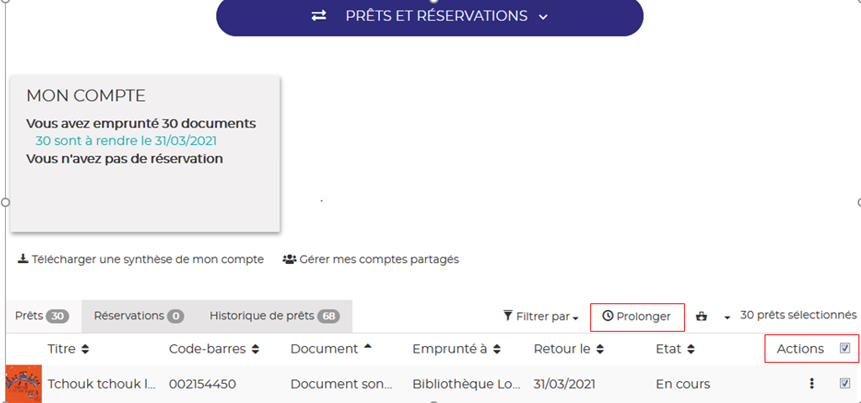Screen dimensions: 861x403
Task: Toggle the select-all checkbox in Actions header
Action: tap(845, 348)
